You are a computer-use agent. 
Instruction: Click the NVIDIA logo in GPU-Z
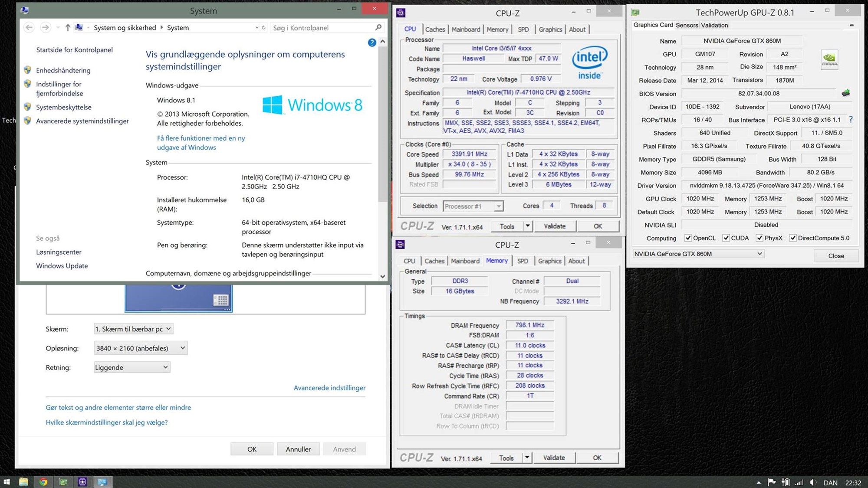pyautogui.click(x=829, y=60)
